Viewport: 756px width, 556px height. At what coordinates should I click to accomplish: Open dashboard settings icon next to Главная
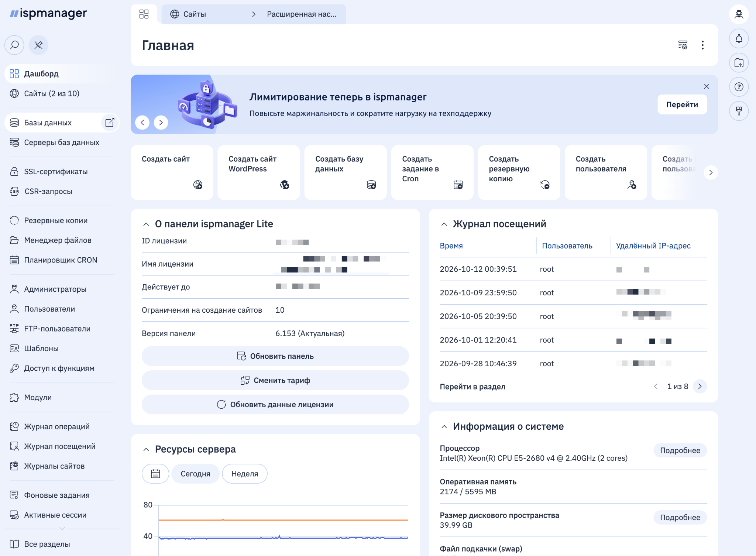coord(683,45)
